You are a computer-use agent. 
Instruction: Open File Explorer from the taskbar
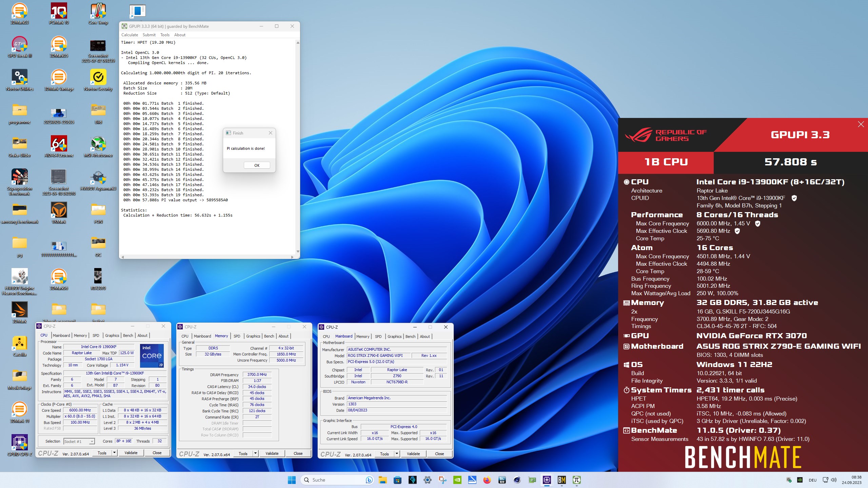pos(382,480)
